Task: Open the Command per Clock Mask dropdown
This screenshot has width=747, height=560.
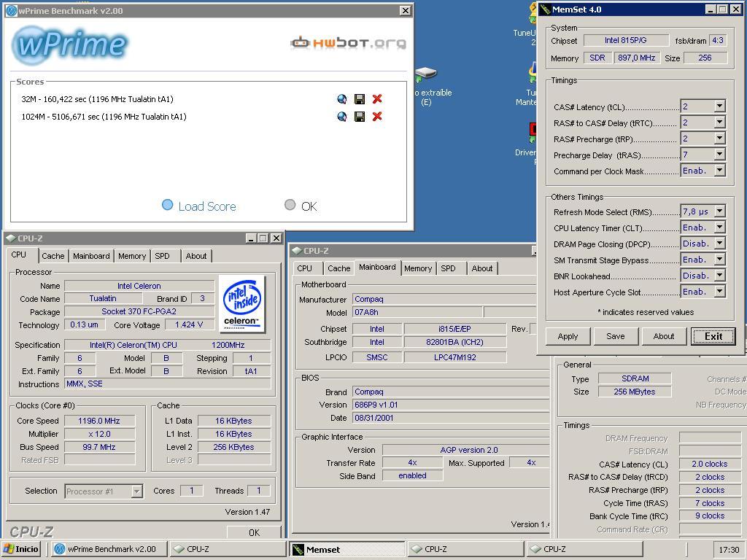Action: pos(719,171)
